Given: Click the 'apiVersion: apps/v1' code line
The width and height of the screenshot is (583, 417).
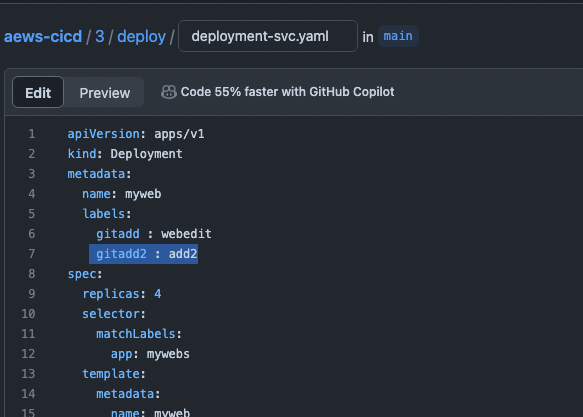Looking at the screenshot, I should pyautogui.click(x=136, y=134).
